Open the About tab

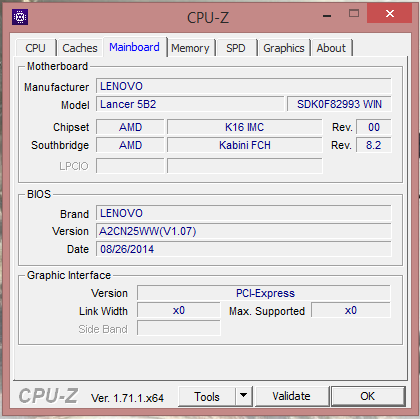[x=331, y=48]
